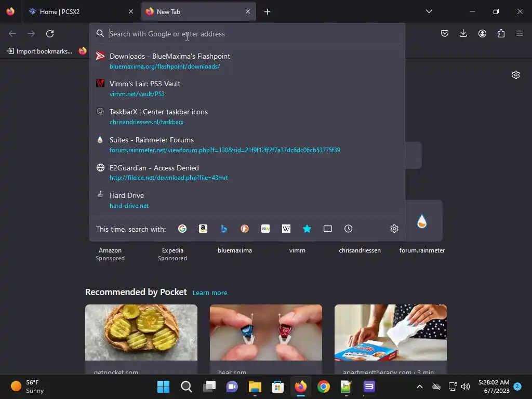Close the New Tab tab

pos(248,11)
